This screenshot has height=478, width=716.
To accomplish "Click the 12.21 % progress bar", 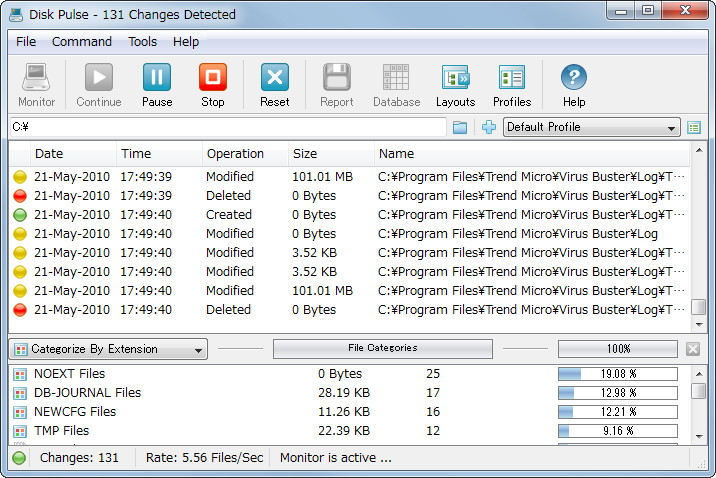I will point(618,412).
